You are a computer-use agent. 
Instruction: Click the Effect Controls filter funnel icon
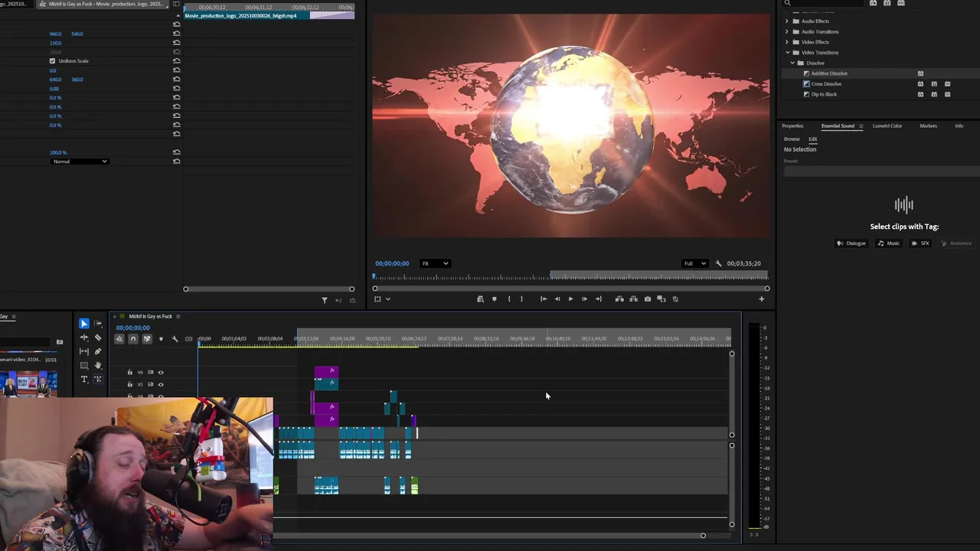(x=324, y=300)
